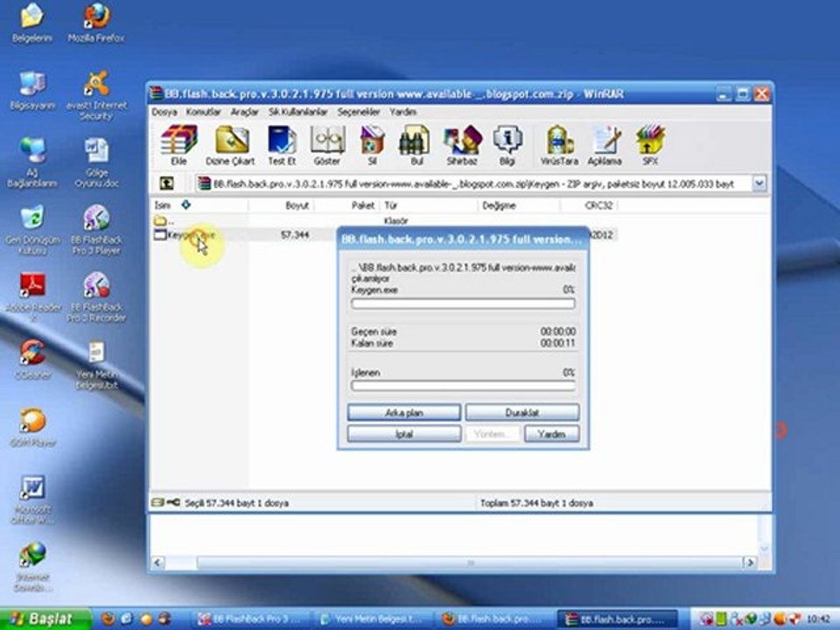Image resolution: width=840 pixels, height=630 pixels.
Task: Open the Sihirbaz wizard icon
Action: pyautogui.click(x=462, y=145)
